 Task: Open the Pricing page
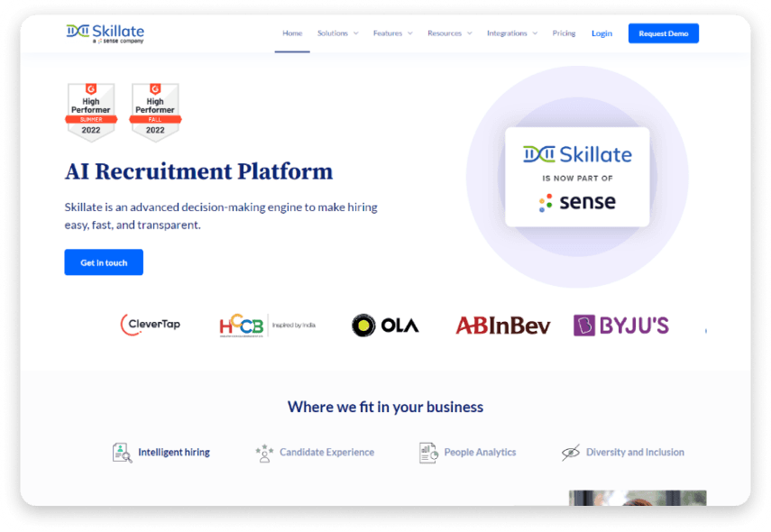tap(564, 32)
